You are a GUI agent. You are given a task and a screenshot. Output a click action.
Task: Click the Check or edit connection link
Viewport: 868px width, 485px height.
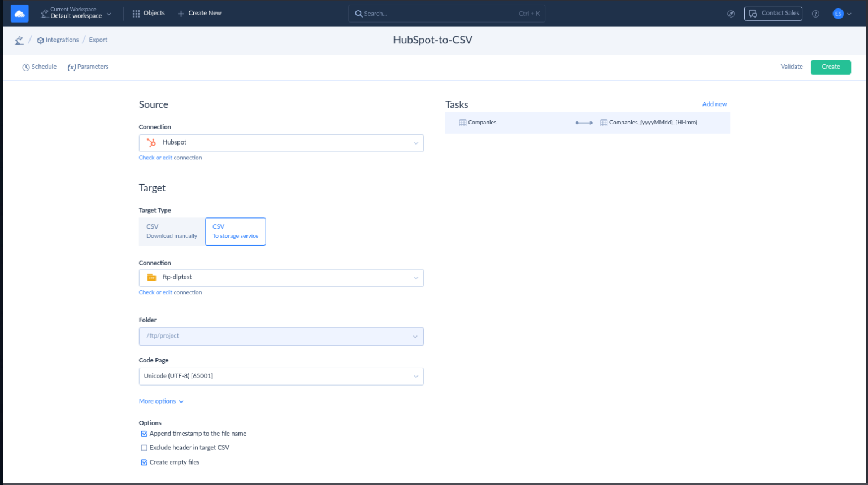pyautogui.click(x=170, y=157)
